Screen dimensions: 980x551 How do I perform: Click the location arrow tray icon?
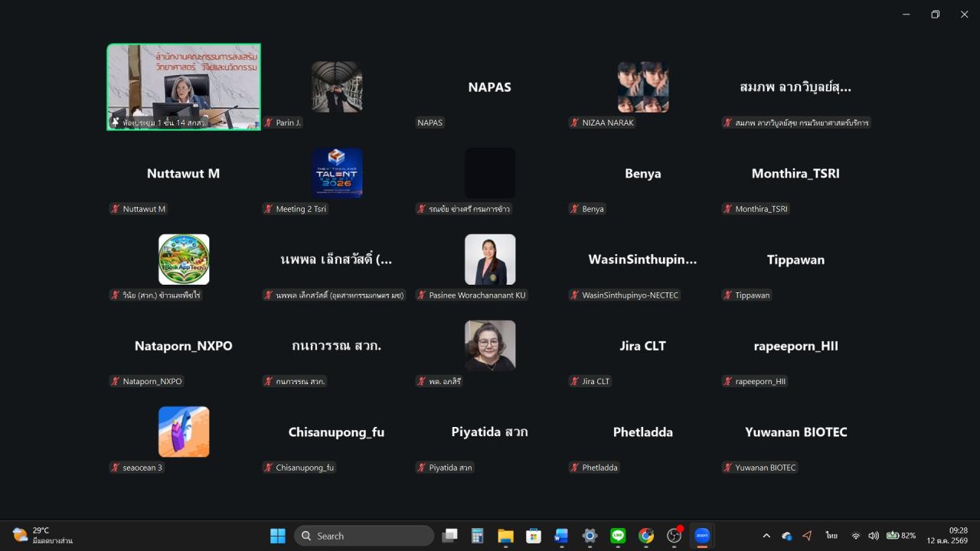click(x=807, y=536)
